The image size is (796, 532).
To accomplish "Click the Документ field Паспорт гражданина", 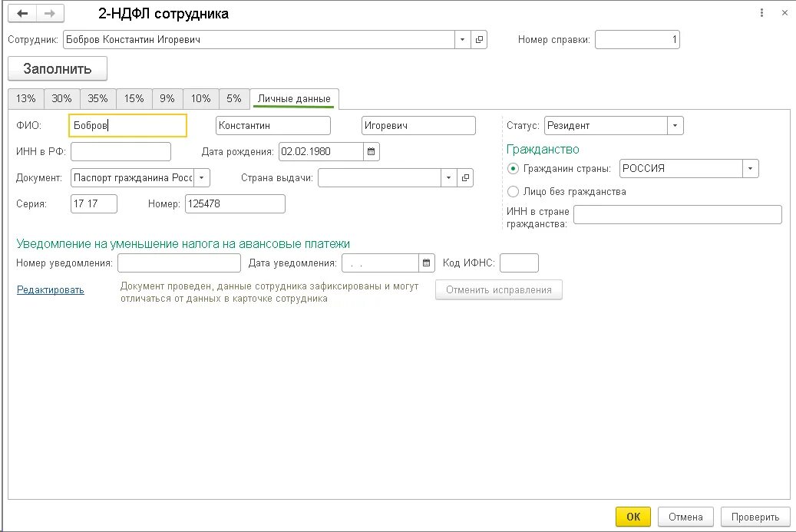I will pyautogui.click(x=133, y=177).
